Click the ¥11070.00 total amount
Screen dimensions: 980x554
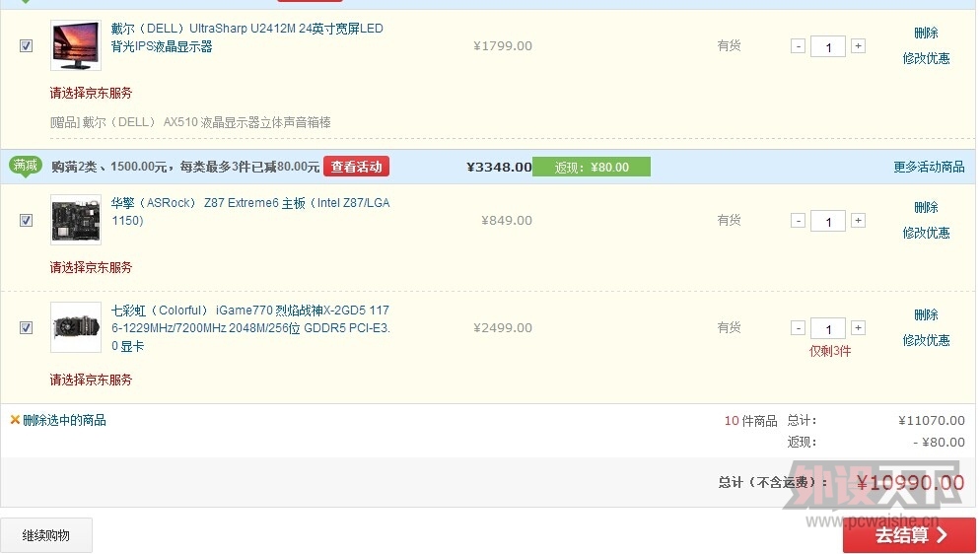pos(932,420)
